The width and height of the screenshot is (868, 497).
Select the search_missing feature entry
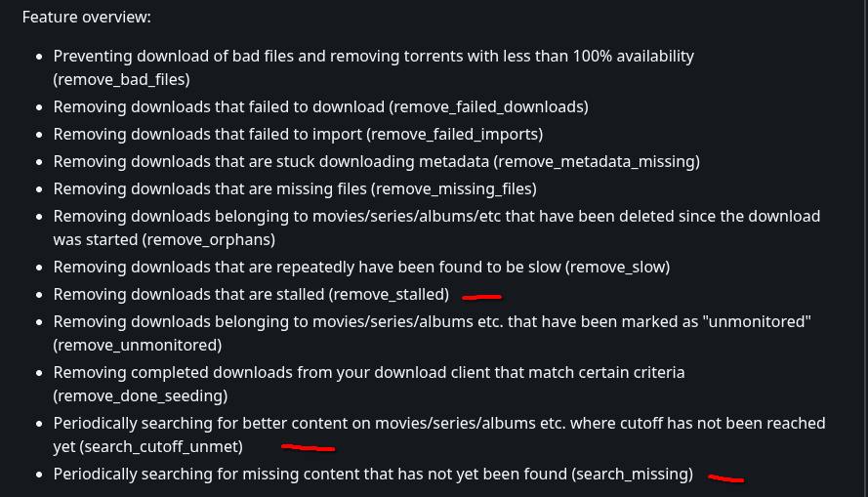373,475
